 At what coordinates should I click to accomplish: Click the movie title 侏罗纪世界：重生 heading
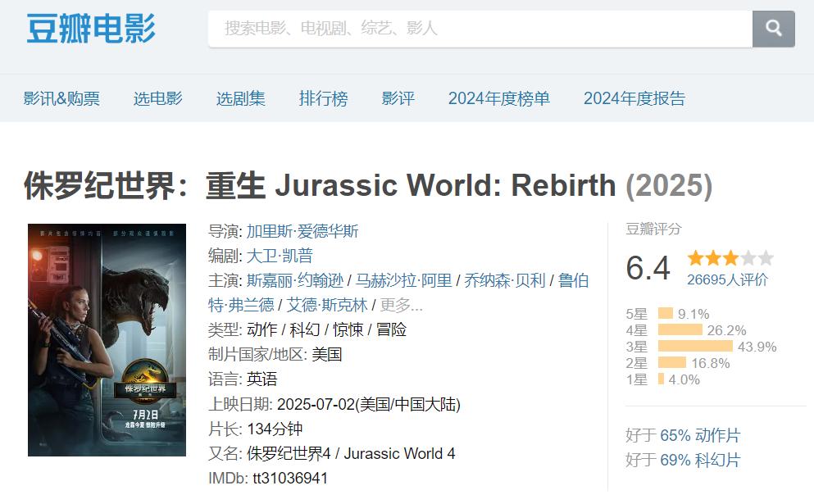(x=367, y=186)
